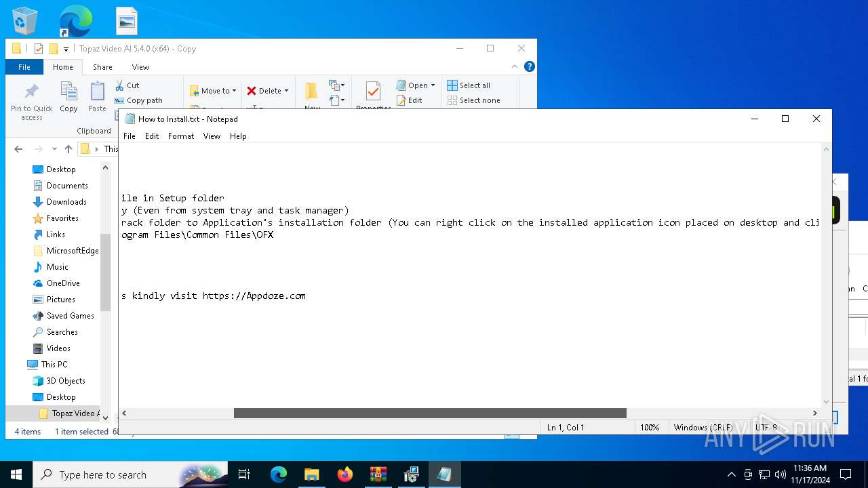This screenshot has width=868, height=488.
Task: Select Pictures in navigation pane
Action: [x=60, y=300]
